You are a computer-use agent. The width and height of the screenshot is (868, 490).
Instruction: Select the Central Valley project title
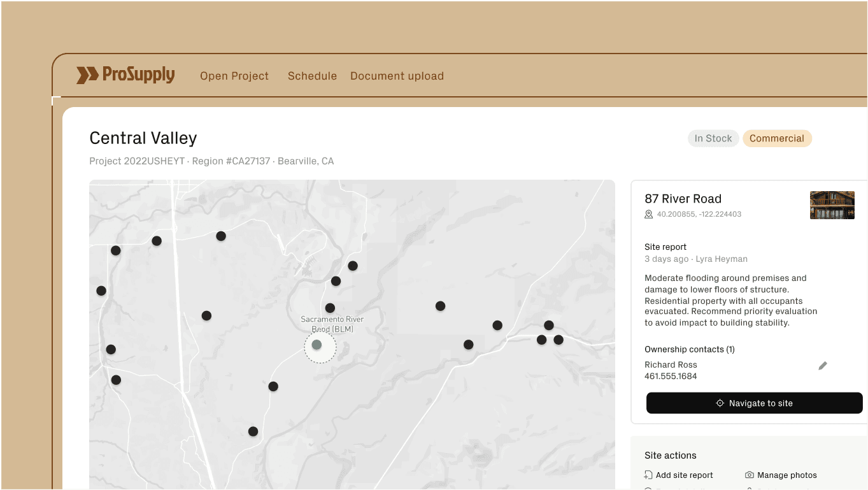tap(143, 138)
